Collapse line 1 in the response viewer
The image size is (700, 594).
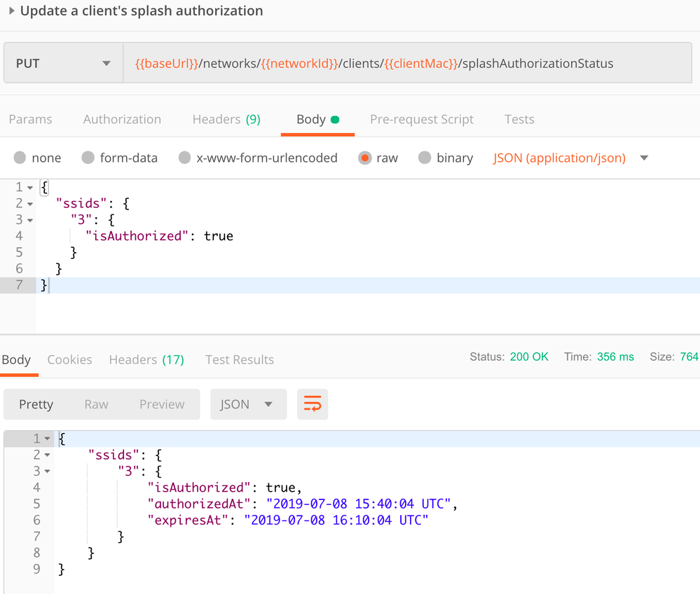[x=47, y=439]
